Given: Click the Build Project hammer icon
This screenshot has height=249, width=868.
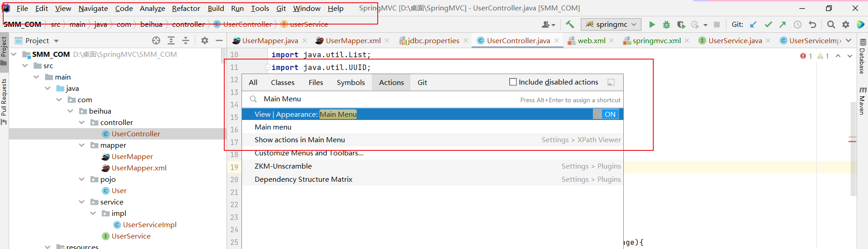Looking at the screenshot, I should pyautogui.click(x=570, y=25).
